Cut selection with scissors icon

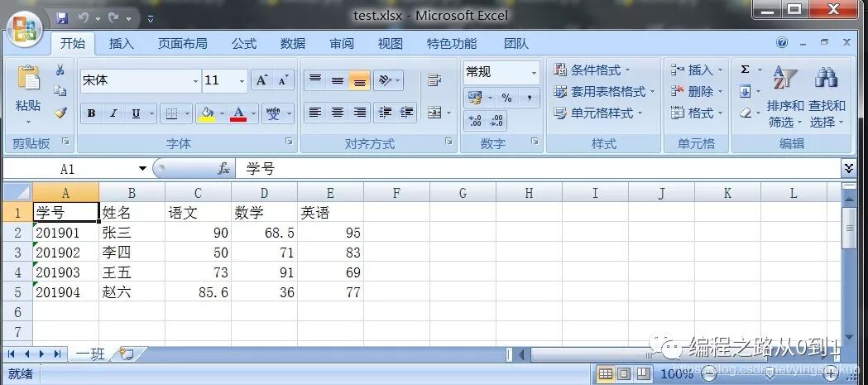click(x=60, y=70)
